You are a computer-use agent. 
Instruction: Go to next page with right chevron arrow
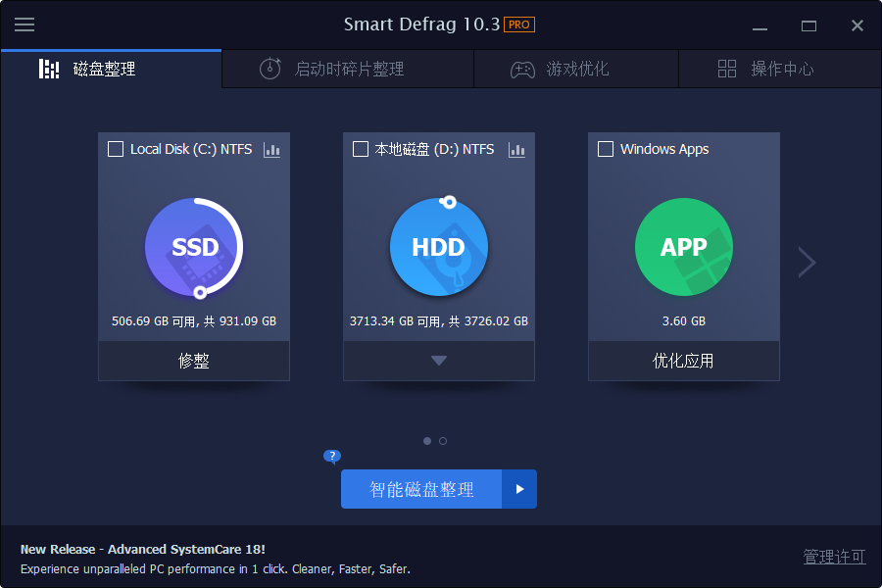[807, 262]
